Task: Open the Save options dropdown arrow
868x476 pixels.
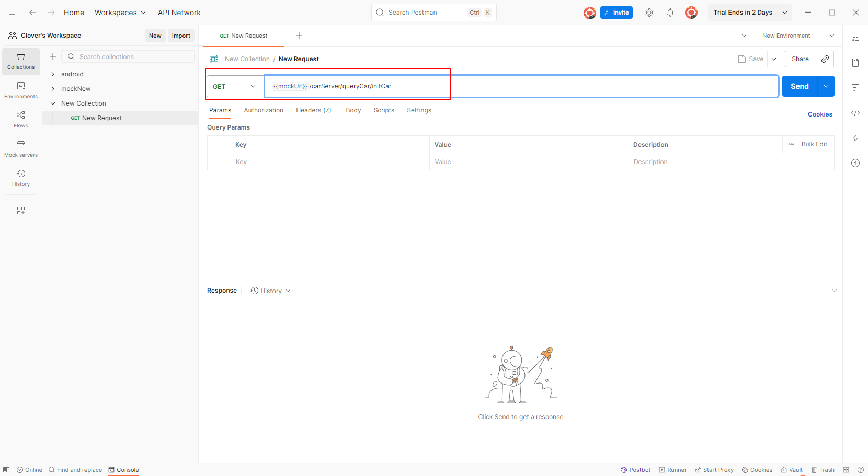Action: point(774,59)
